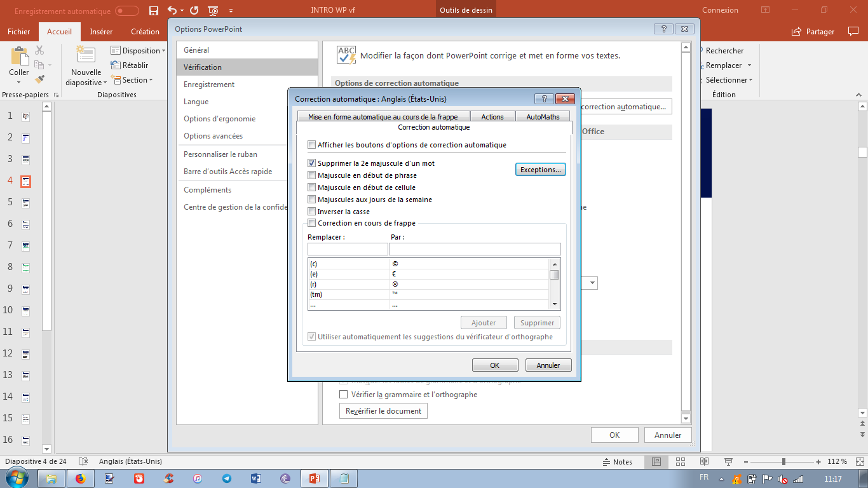Click the Presse-papiers dialog launcher icon
The image size is (868, 488).
point(56,95)
